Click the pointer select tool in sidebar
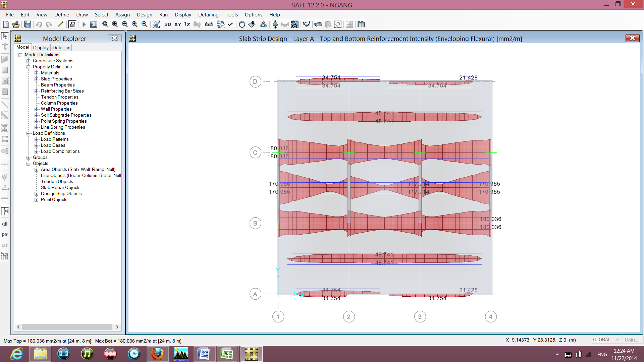Screen dimensions: 644x362 click(5, 36)
